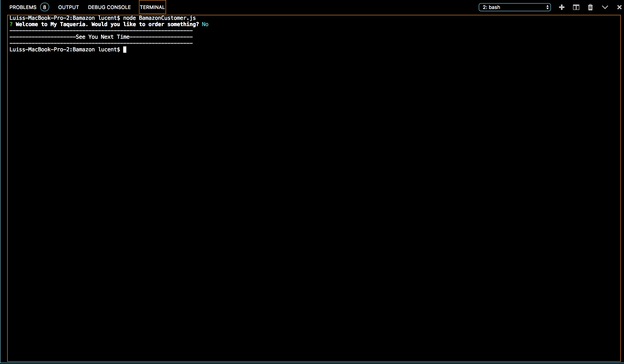Open a new terminal with the plus icon

[562, 7]
